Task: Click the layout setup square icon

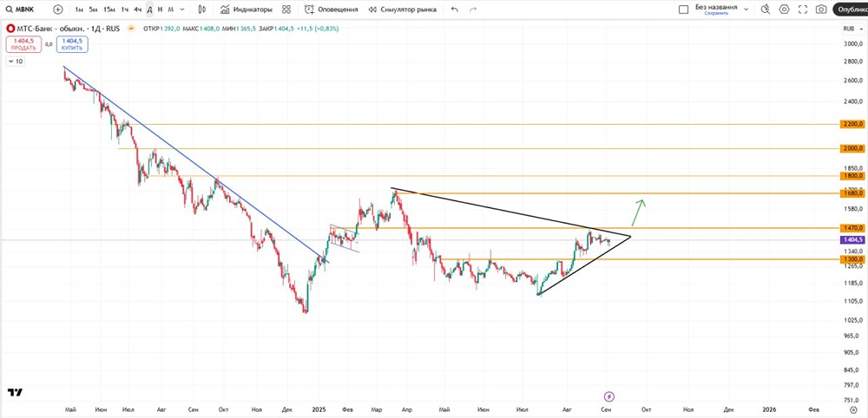Action: coord(684,10)
